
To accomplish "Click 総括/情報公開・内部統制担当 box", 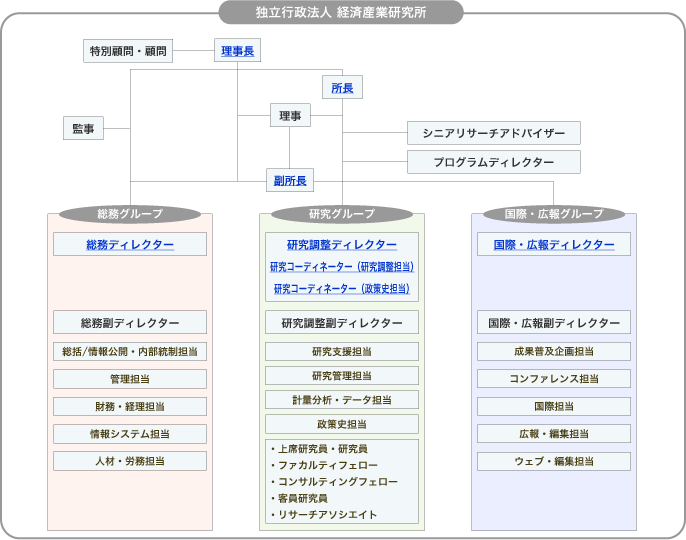I will coord(130,351).
